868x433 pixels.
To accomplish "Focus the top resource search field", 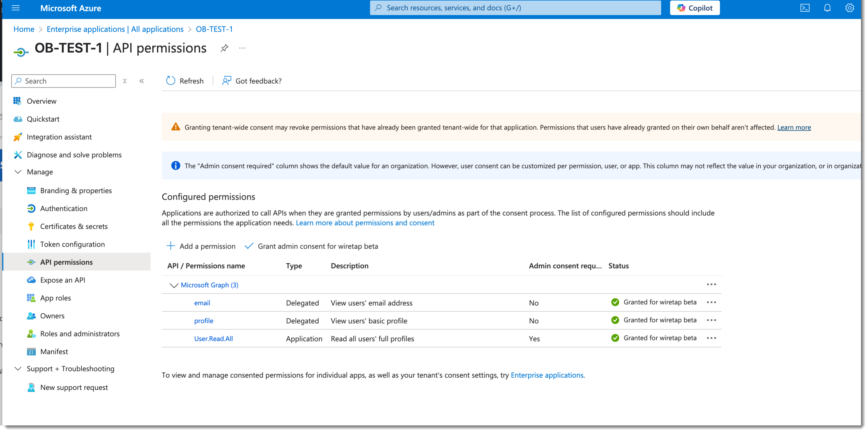I will (515, 8).
